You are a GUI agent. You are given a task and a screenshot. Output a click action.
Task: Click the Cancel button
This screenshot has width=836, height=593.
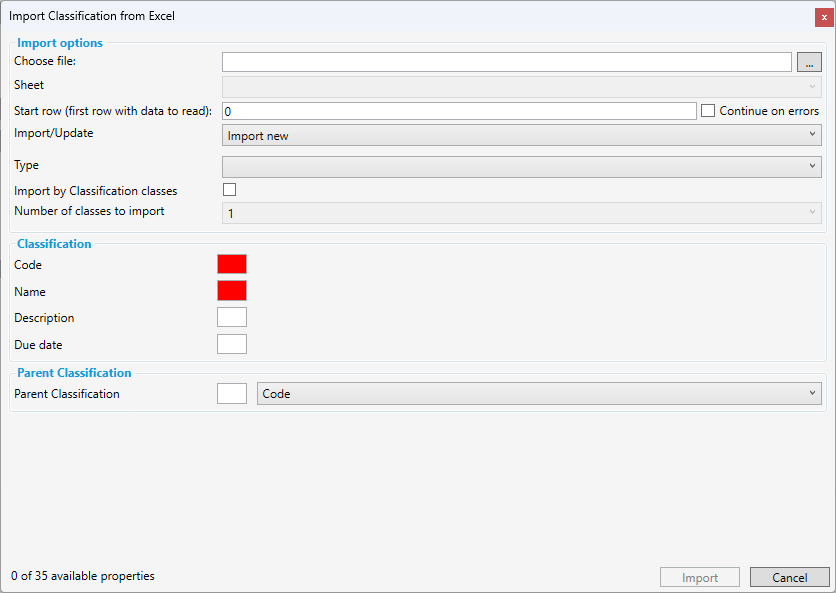point(789,577)
